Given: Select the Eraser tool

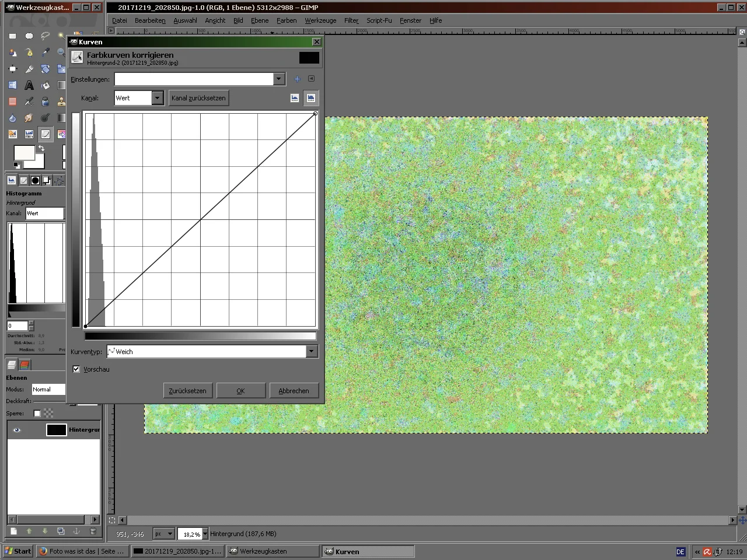Looking at the screenshot, I should [12, 101].
